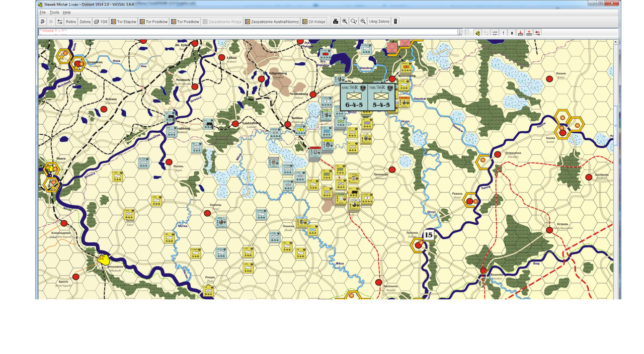The image size is (644, 354).
Task: Select the 70R/36R 5-4-5 counter
Action: coord(381,97)
